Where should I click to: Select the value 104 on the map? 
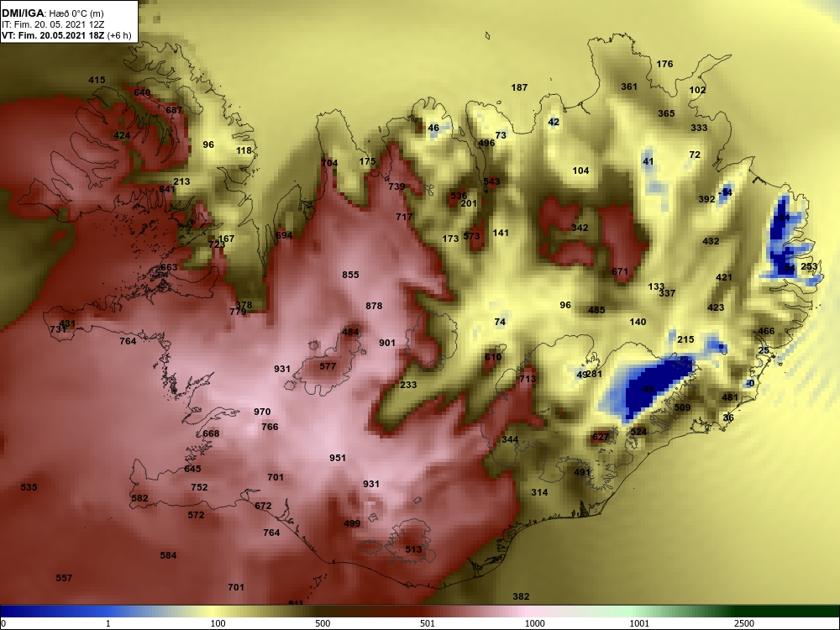click(x=580, y=171)
